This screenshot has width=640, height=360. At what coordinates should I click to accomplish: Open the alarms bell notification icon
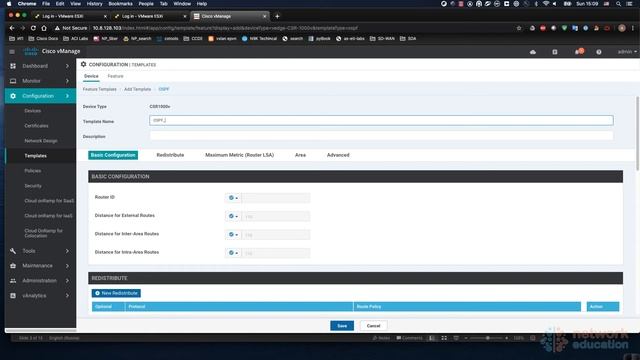[578, 52]
